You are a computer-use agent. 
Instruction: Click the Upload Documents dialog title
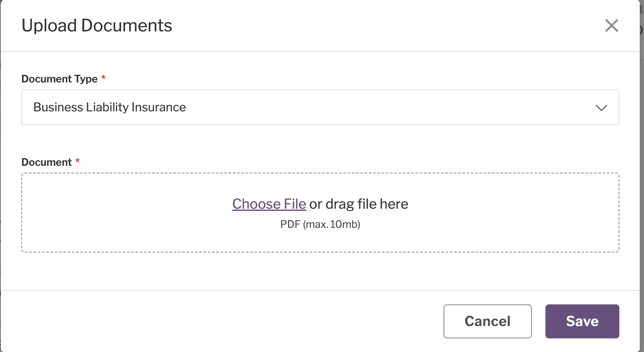[x=97, y=26]
